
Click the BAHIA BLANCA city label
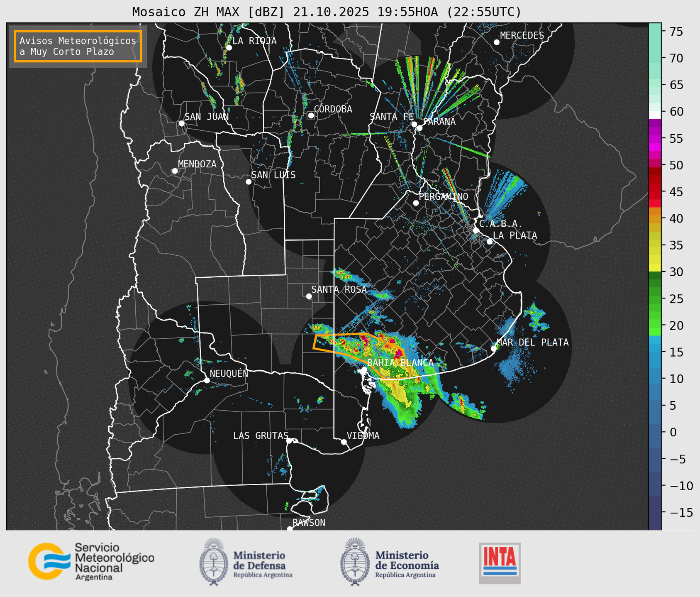pos(400,363)
